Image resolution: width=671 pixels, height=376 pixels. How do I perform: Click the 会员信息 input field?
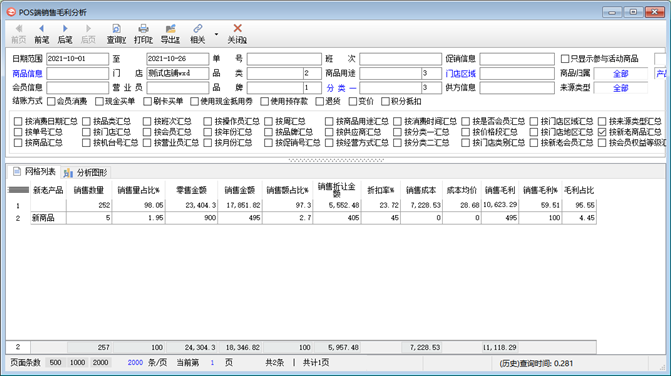77,88
